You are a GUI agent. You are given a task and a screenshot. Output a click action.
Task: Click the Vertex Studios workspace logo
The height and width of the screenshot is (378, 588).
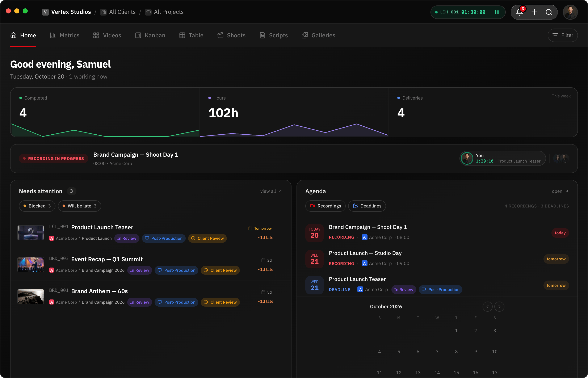click(45, 12)
